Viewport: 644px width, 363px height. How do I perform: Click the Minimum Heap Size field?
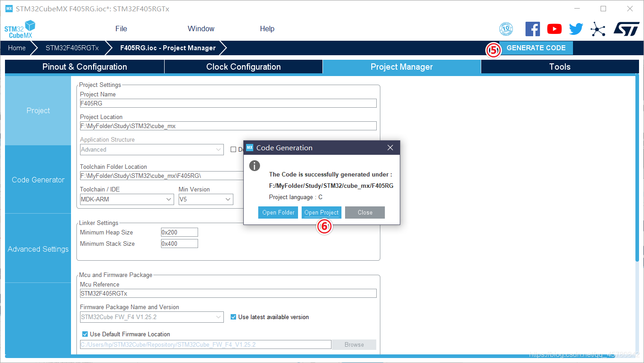(x=179, y=232)
